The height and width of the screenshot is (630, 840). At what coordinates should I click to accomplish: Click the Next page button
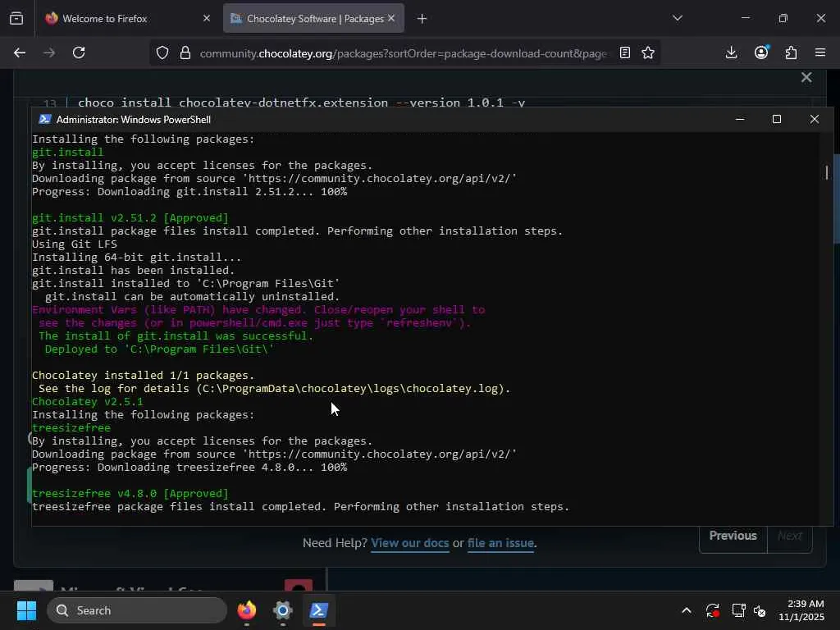790,536
